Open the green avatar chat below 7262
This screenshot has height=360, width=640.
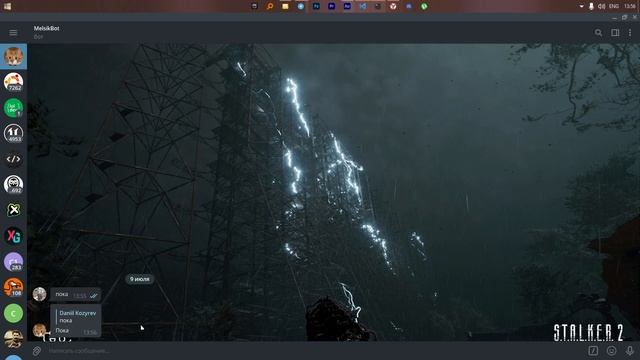(x=13, y=108)
